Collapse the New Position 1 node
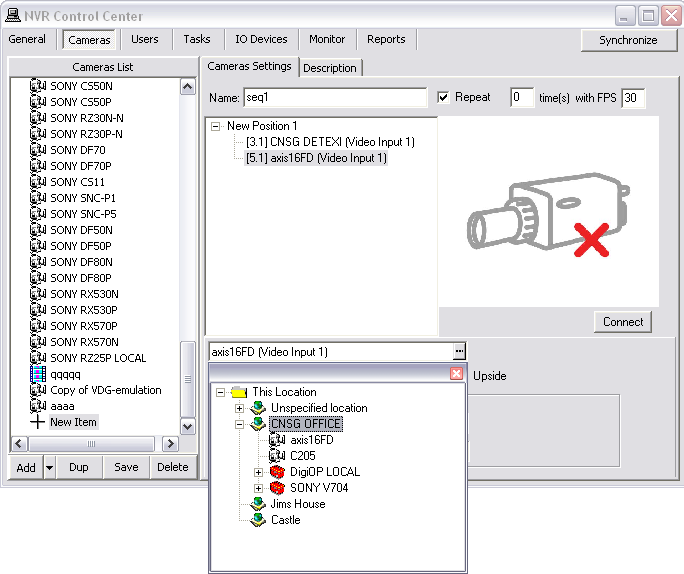 (x=215, y=126)
